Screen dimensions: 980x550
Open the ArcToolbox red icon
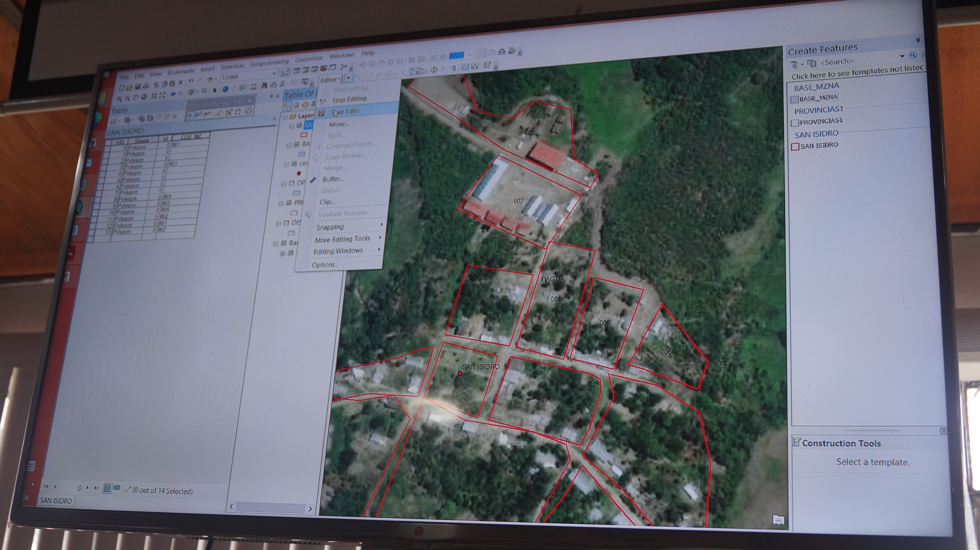tap(323, 68)
